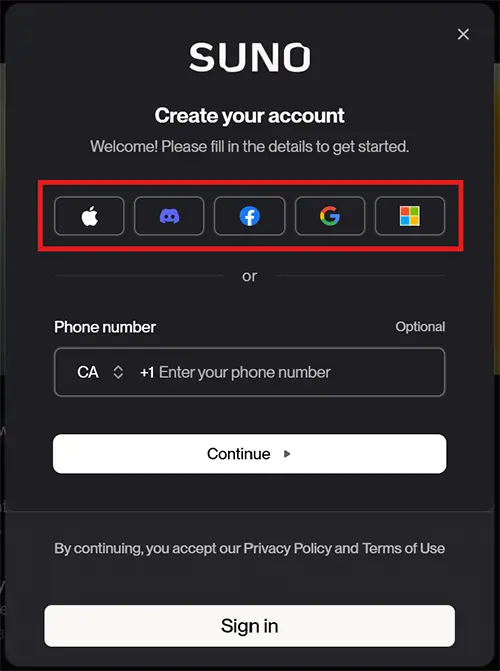Open the CA country selector

[x=100, y=372]
